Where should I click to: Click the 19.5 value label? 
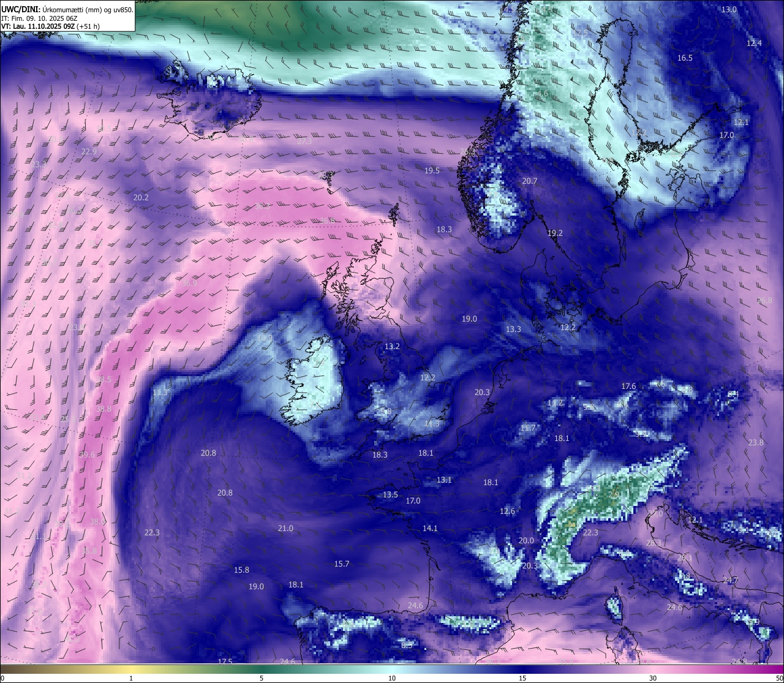click(x=432, y=170)
